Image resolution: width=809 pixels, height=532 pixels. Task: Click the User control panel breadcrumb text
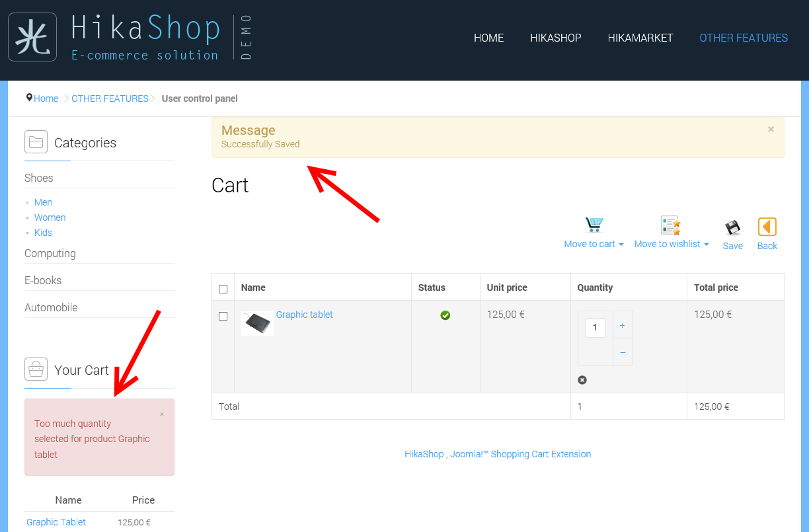[x=200, y=98]
